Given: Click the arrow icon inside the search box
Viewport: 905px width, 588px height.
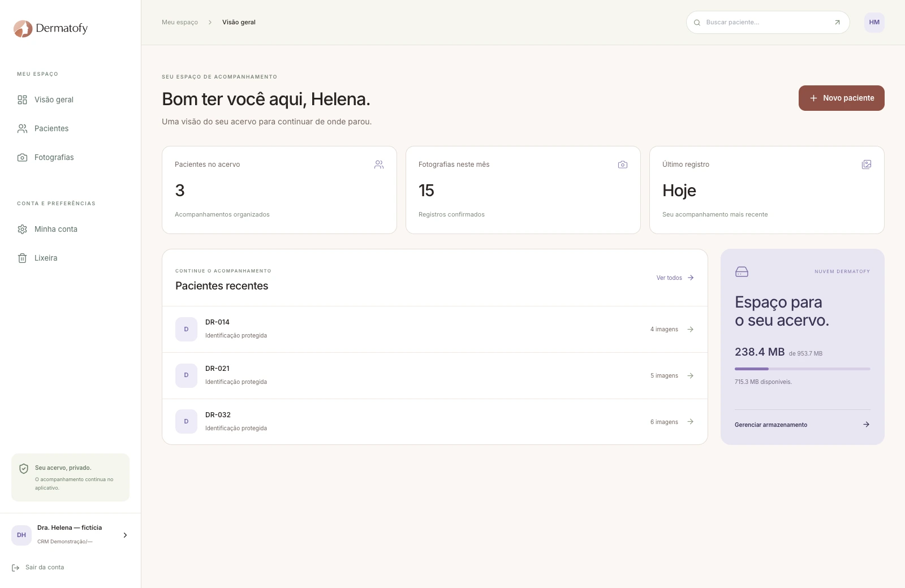Looking at the screenshot, I should coord(837,23).
